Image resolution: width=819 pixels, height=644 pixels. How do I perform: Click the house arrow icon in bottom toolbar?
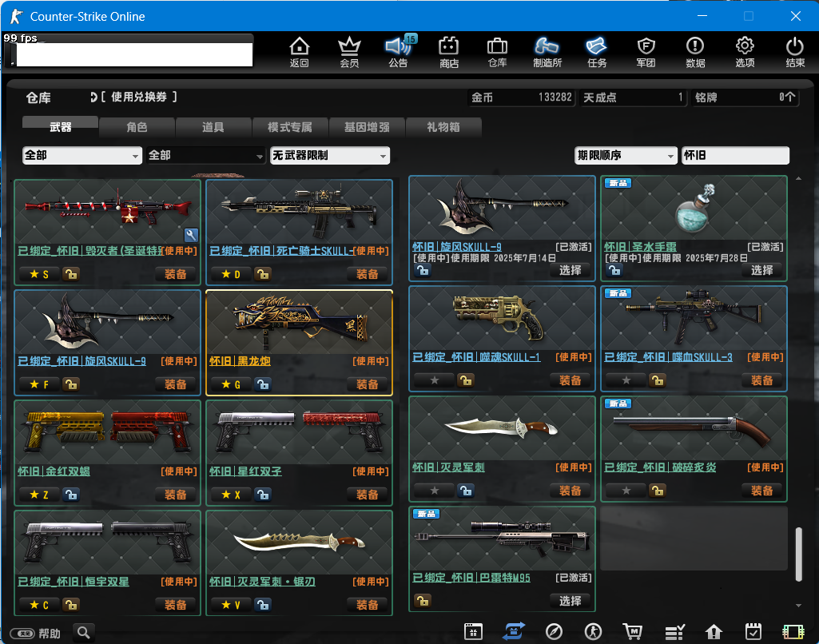[x=714, y=632]
